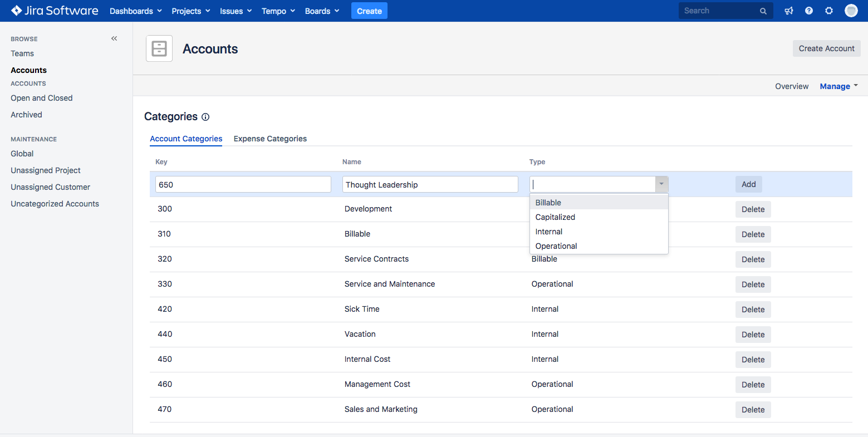Click the Jira Software logo

[x=55, y=11]
